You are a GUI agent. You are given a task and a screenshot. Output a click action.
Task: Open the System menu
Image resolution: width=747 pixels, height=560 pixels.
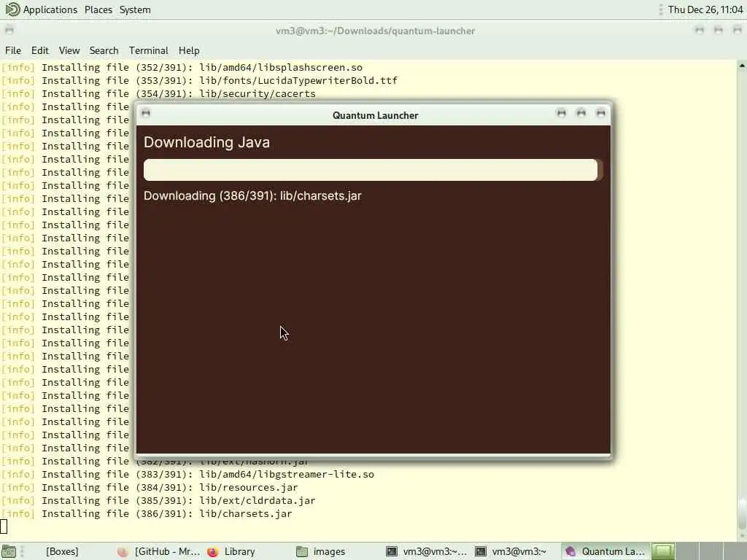135,9
